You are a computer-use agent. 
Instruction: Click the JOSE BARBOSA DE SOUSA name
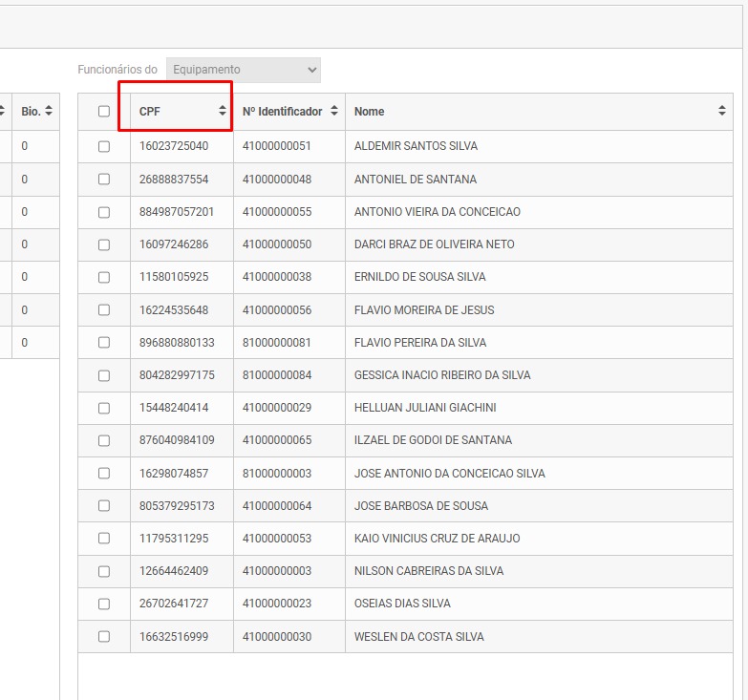tap(420, 506)
